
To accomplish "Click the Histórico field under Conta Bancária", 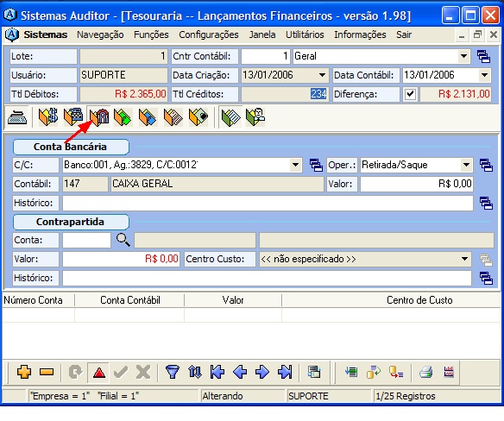I will pos(268,203).
